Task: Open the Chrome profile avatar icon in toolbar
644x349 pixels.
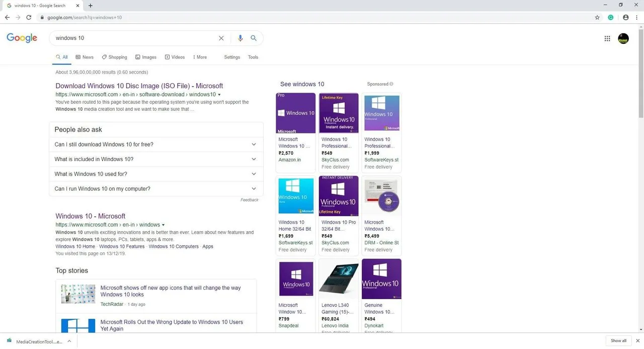Action: point(626,17)
